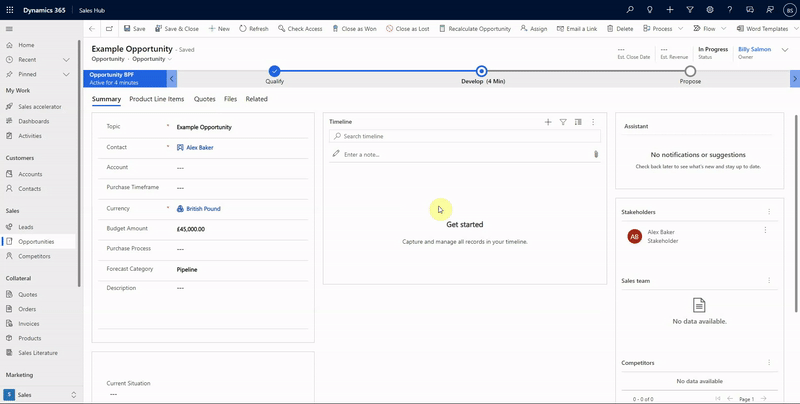
Task: Open the settings gear in the top bar
Action: click(x=709, y=9)
